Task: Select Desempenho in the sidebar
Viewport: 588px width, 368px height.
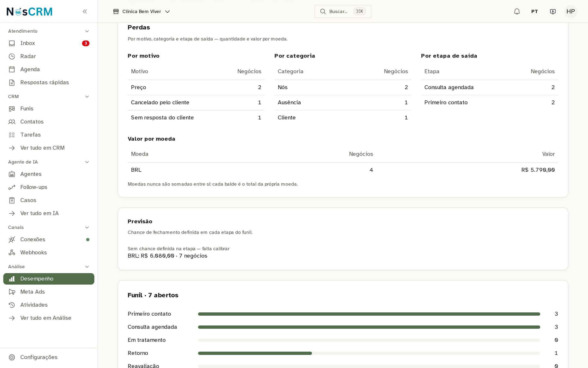Action: (x=49, y=279)
